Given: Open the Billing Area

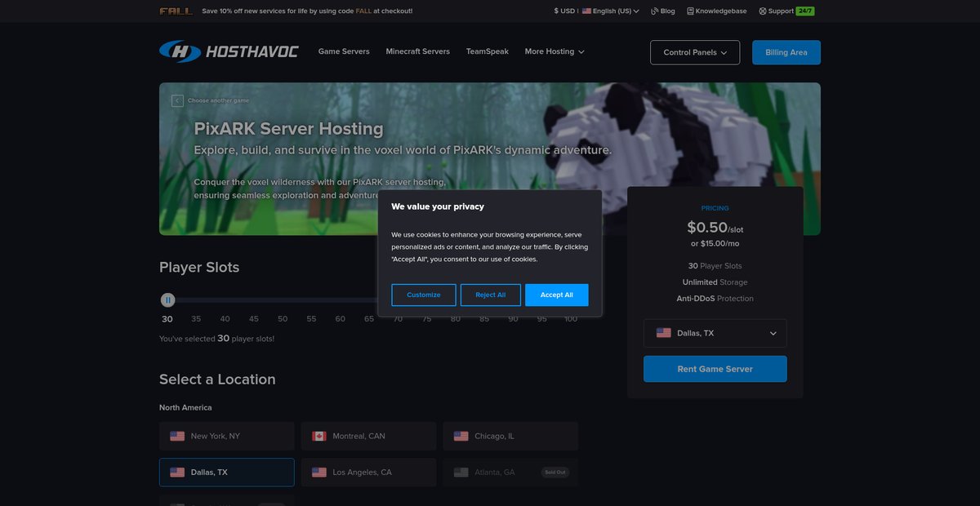Looking at the screenshot, I should coord(786,52).
